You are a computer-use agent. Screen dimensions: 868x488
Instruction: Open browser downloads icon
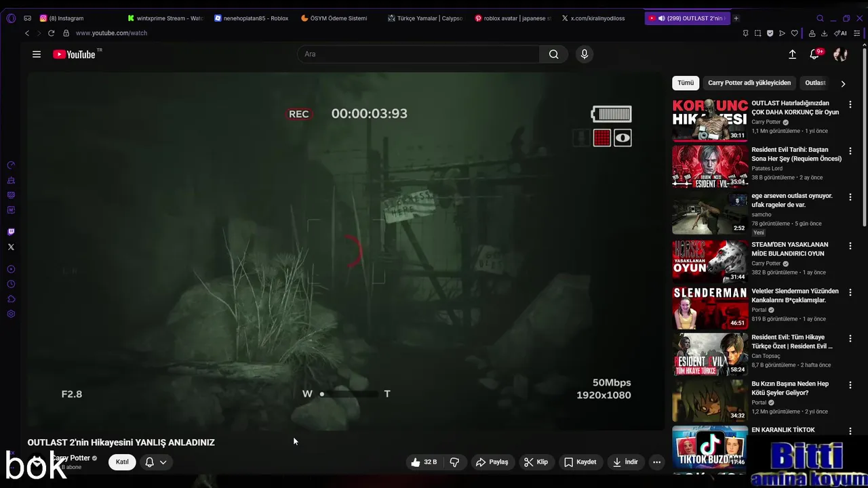[824, 33]
